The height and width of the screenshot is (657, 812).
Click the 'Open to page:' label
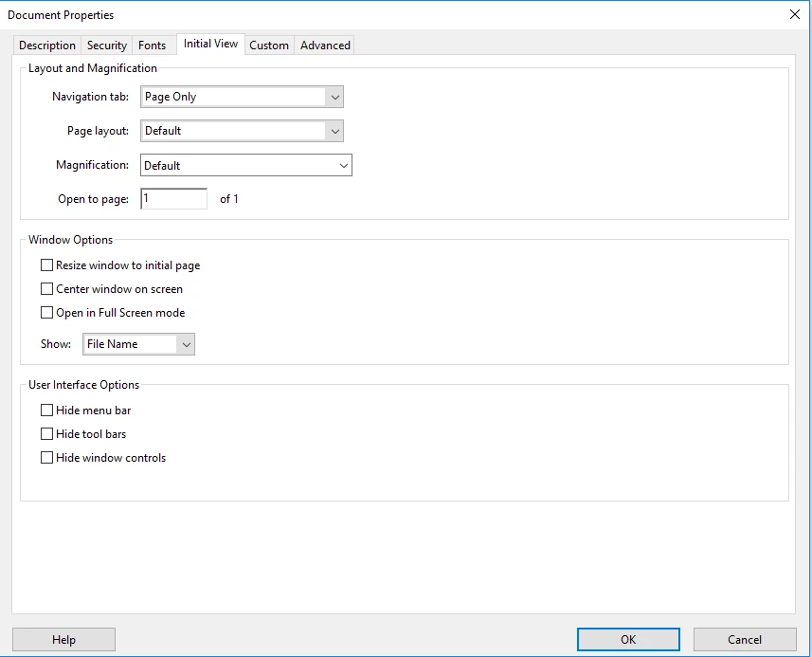pyautogui.click(x=93, y=199)
